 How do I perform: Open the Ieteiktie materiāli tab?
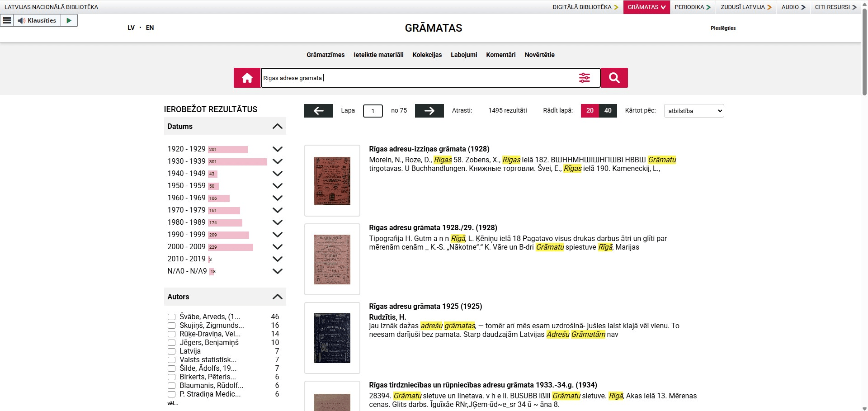click(378, 55)
